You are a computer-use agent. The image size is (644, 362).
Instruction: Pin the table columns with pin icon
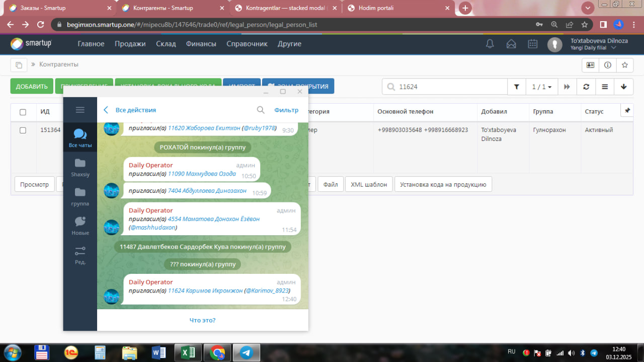click(627, 110)
